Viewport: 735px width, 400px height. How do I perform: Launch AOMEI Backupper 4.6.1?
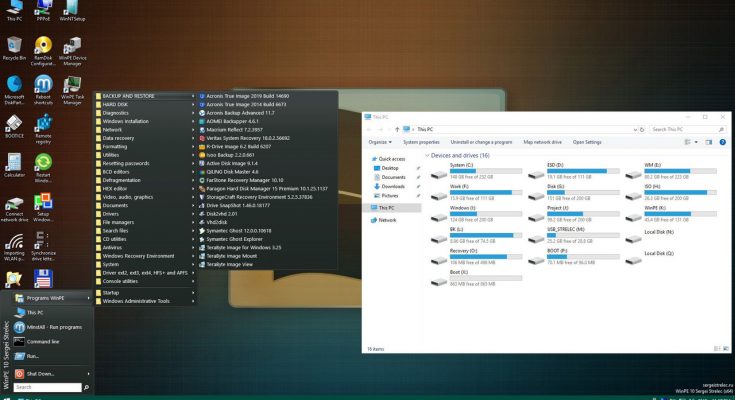tap(229, 121)
